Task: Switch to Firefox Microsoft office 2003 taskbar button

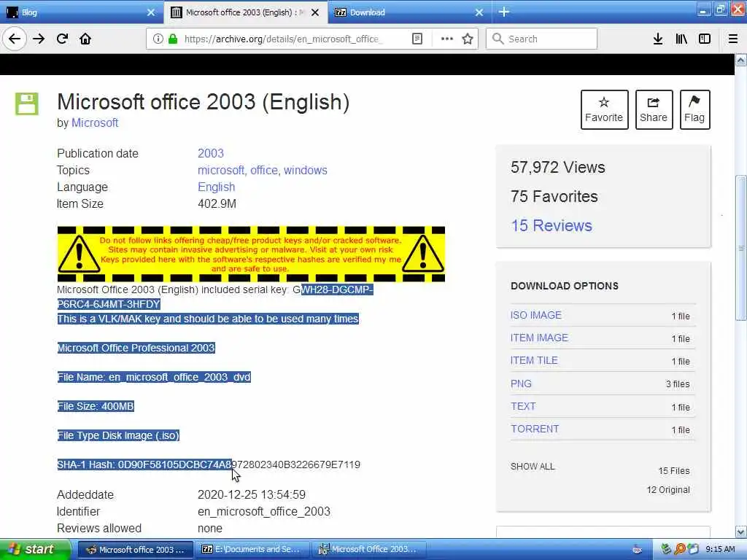Action: pyautogui.click(x=135, y=550)
